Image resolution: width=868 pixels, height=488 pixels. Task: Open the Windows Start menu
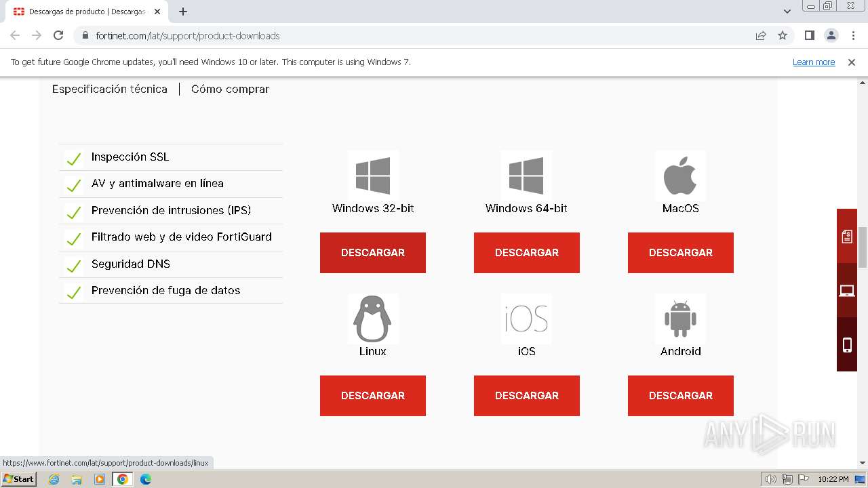18,479
